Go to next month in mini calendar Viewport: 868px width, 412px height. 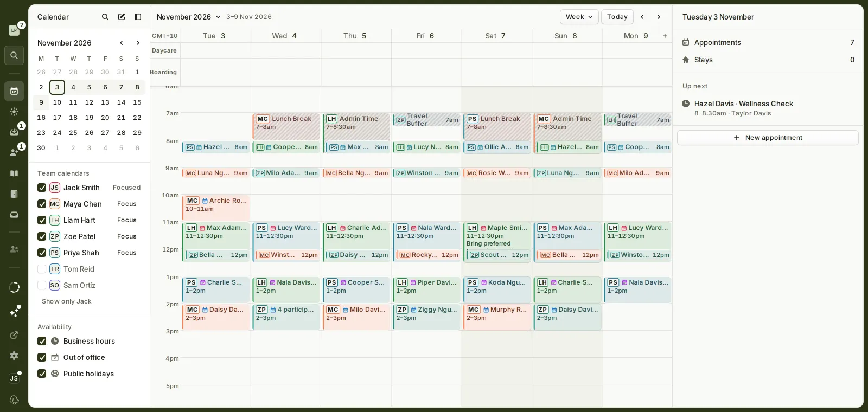coord(138,43)
